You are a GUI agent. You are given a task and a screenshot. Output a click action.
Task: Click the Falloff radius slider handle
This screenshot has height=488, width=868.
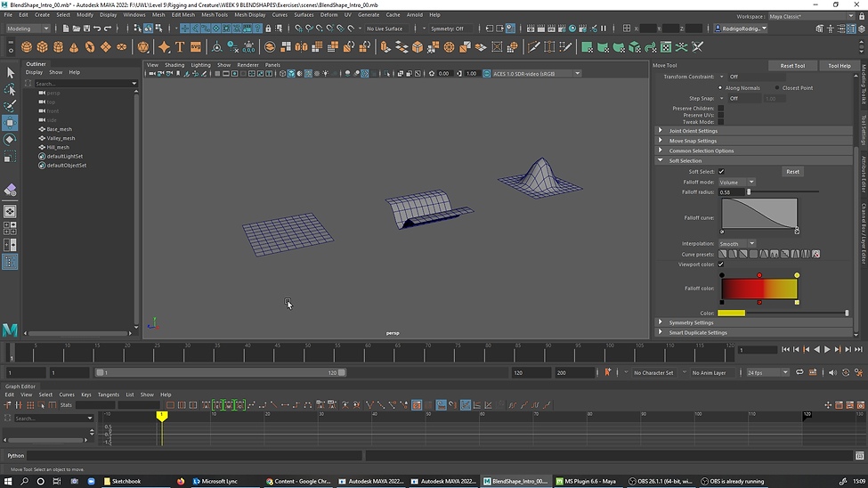point(749,192)
